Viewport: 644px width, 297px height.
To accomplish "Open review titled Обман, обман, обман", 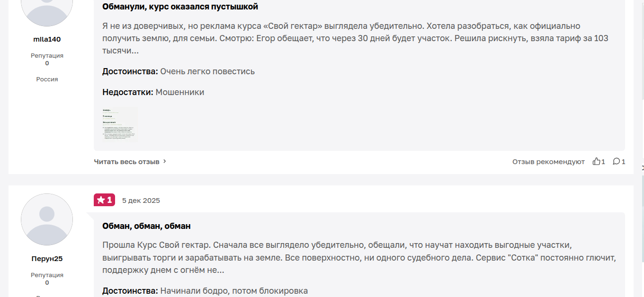I will (x=146, y=226).
